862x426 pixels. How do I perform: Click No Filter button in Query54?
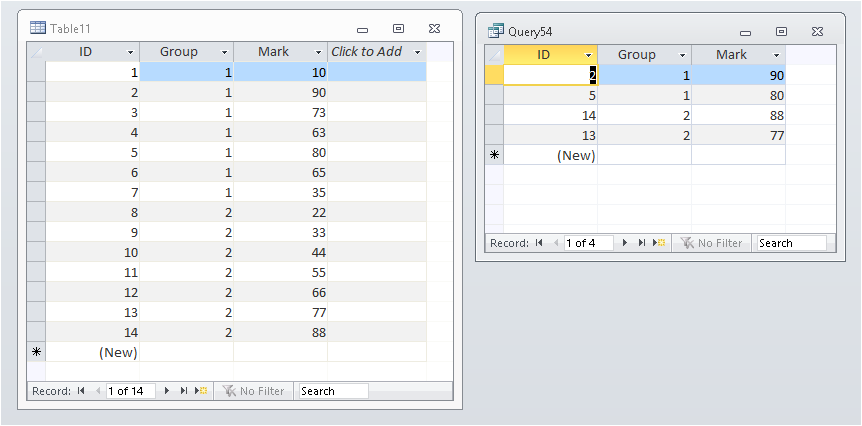point(712,243)
